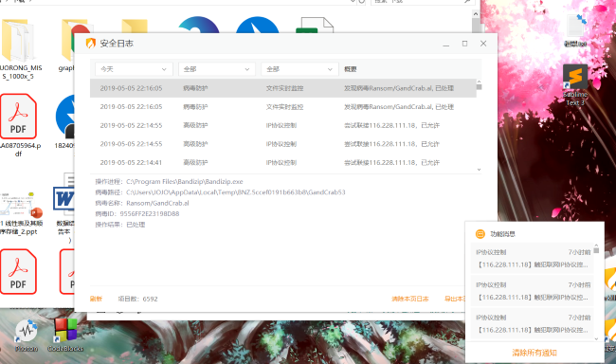Viewport: 616px width, 364px height.
Task: Click the 病毒路径 GandCrab53 path line
Action: (x=220, y=192)
